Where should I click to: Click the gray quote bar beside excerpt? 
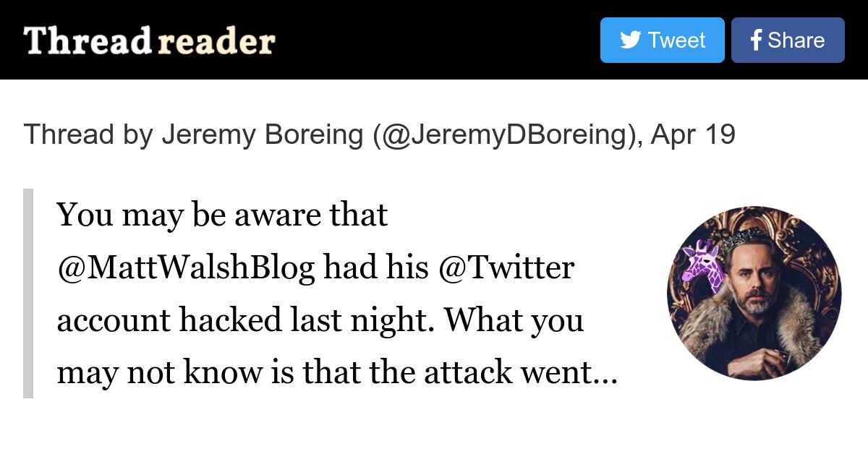click(x=28, y=294)
